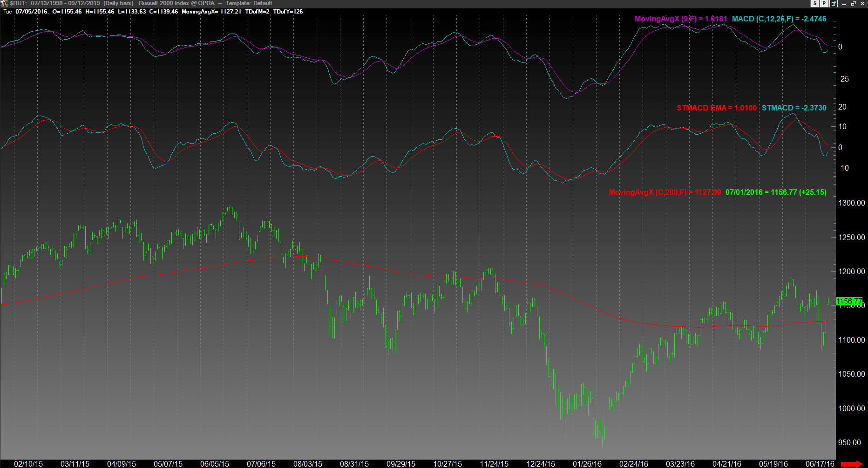
Task: Click the 10/27/15 date axis label
Action: [x=448, y=464]
